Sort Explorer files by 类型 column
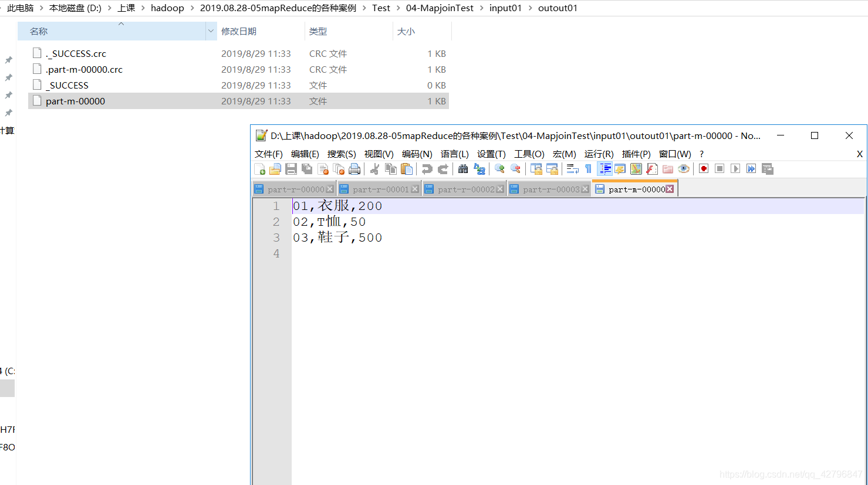 click(x=349, y=31)
